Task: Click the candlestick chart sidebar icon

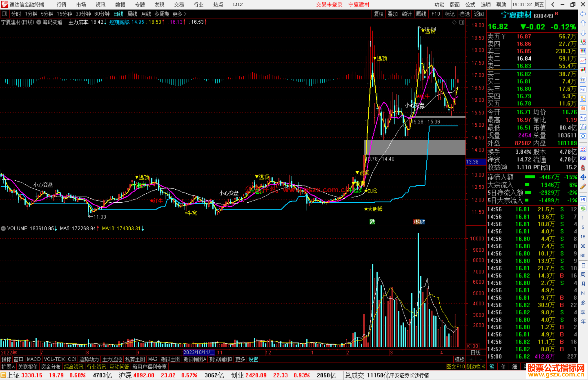Action: pos(583,70)
